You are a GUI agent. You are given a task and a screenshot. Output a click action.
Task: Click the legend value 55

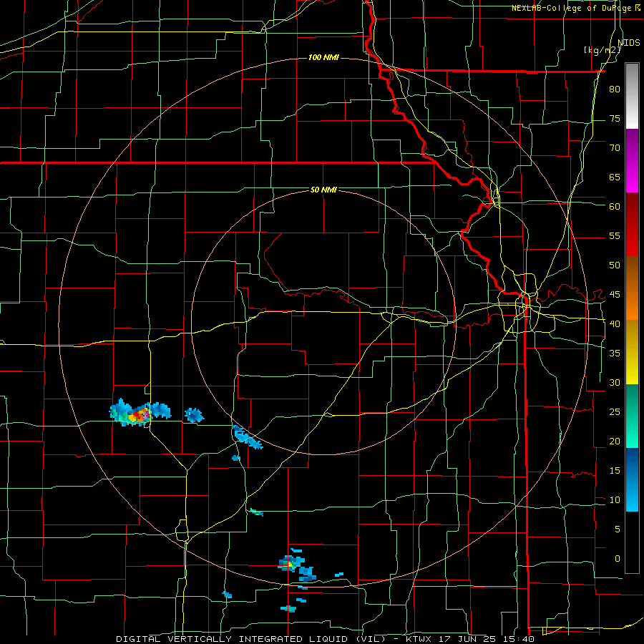615,235
